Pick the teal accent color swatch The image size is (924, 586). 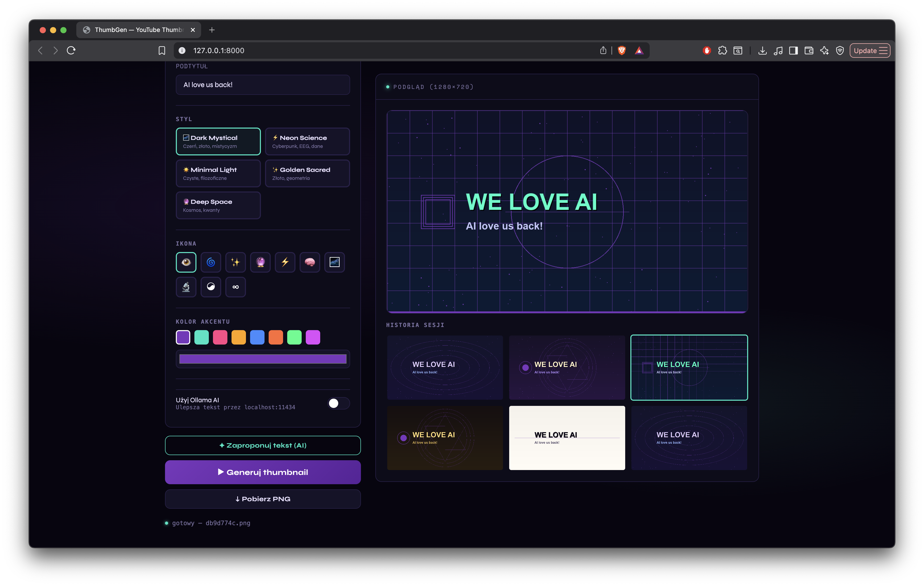[201, 337]
